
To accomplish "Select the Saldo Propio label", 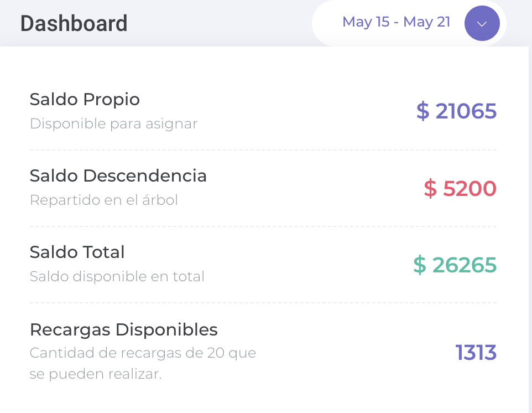I will 85,100.
